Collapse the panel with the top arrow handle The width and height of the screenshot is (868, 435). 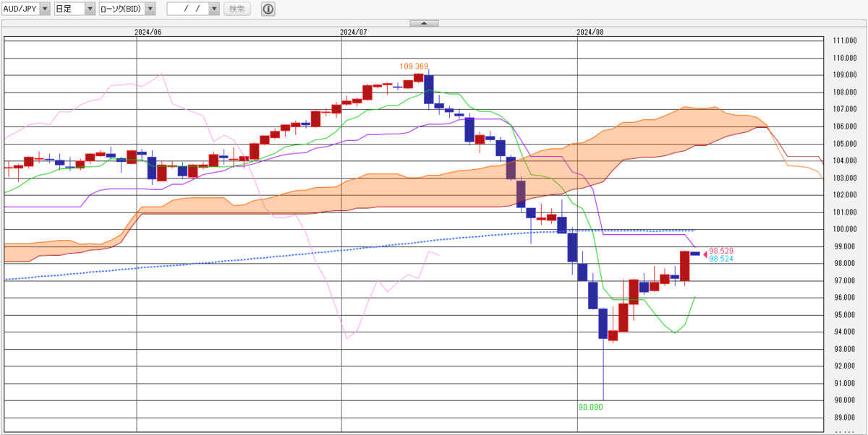click(x=424, y=23)
